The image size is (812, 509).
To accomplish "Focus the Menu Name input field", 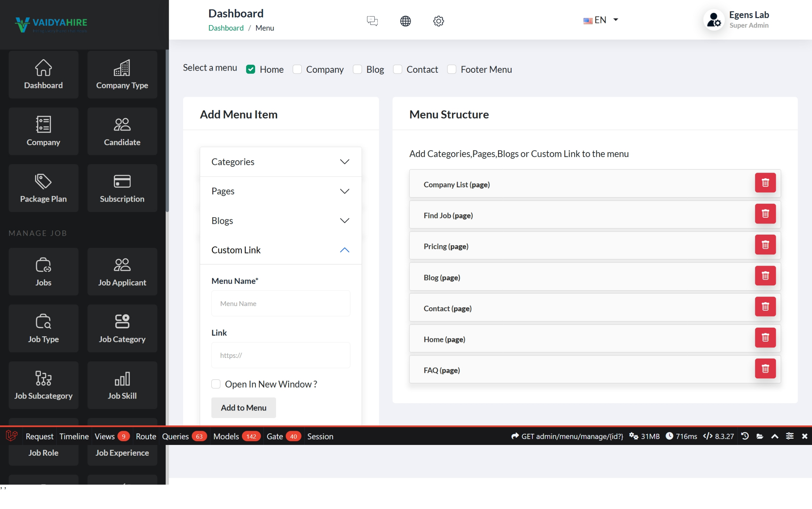I will 281,304.
